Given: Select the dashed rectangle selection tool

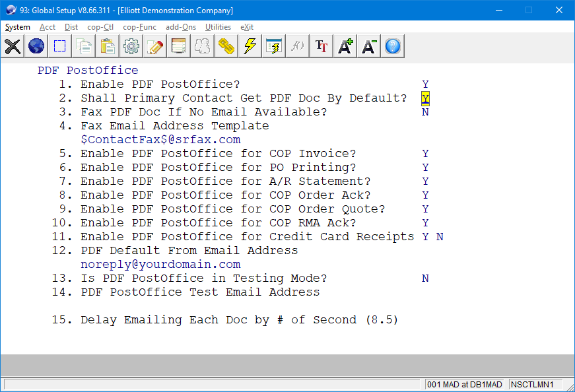Looking at the screenshot, I should tap(60, 46).
